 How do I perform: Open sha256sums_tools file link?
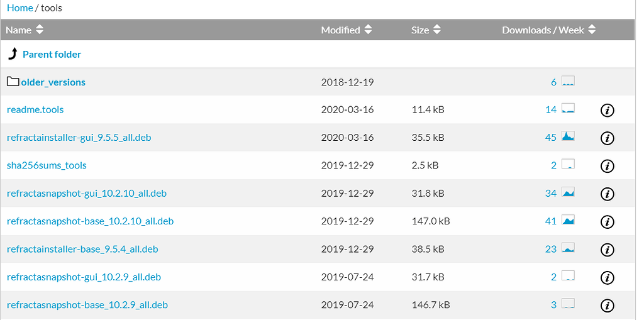tap(47, 166)
